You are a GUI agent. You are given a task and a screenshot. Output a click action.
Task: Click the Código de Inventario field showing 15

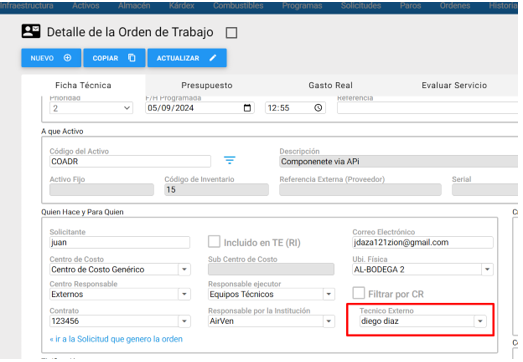click(x=216, y=190)
